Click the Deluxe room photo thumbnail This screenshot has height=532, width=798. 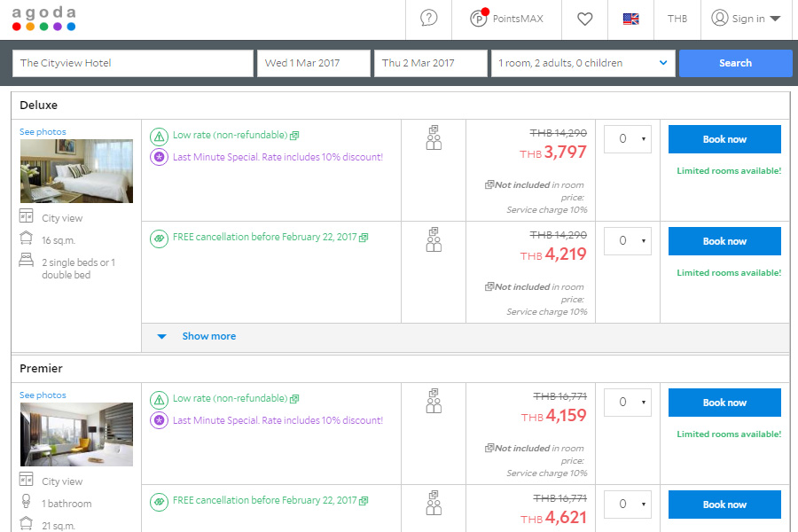click(76, 171)
